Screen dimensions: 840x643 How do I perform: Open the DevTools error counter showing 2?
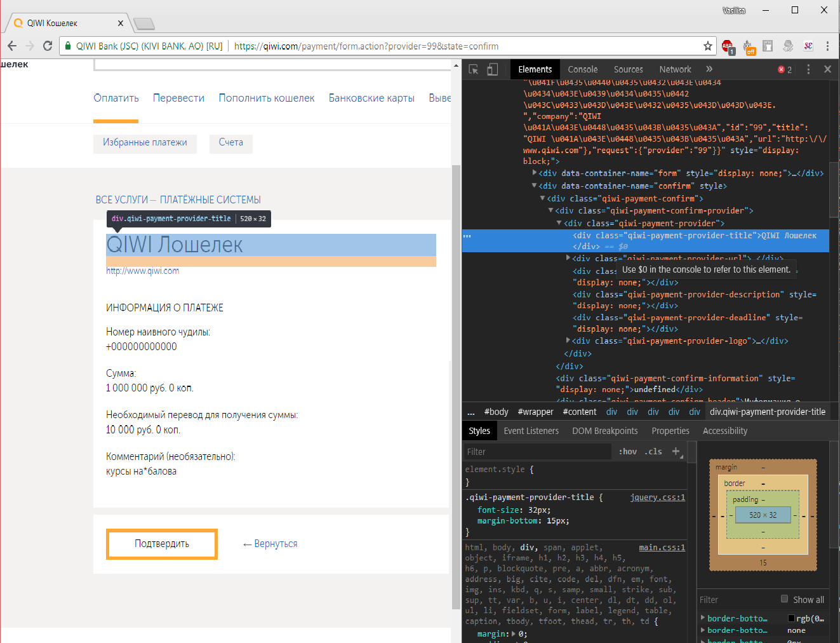click(x=785, y=69)
